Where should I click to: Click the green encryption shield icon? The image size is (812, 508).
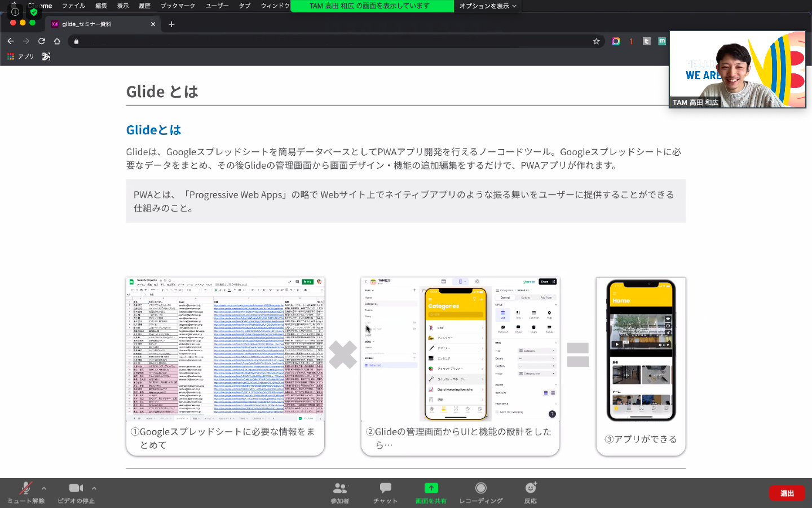click(34, 11)
